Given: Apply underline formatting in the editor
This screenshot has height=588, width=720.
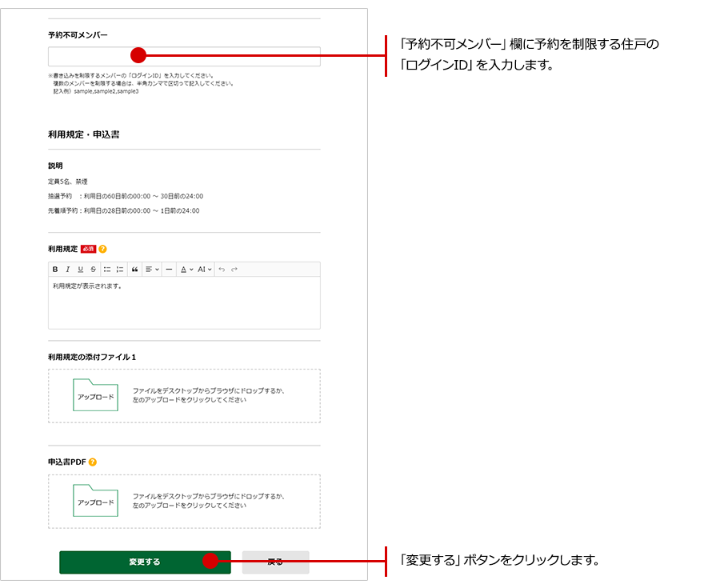Looking at the screenshot, I should (81, 270).
